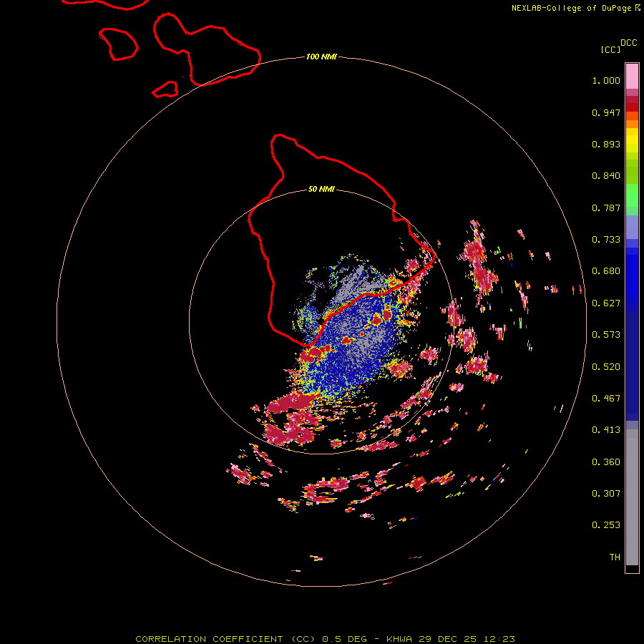Click the 0.627 scale value

pyautogui.click(x=606, y=303)
